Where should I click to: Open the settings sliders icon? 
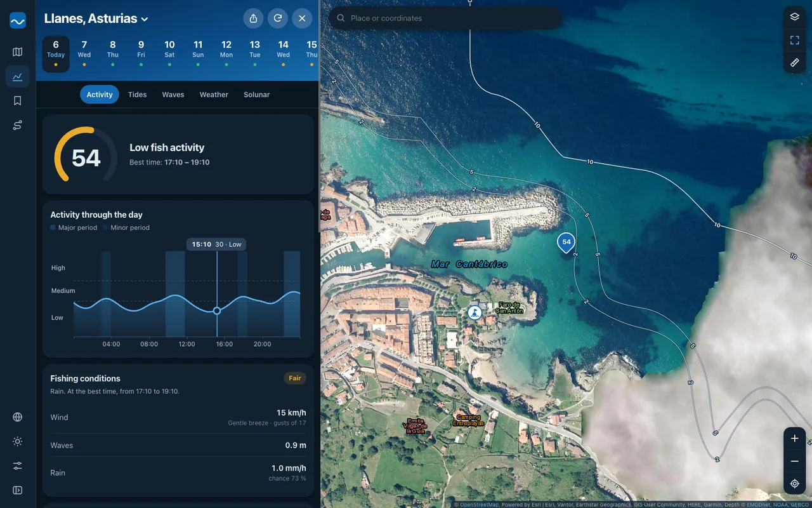click(x=18, y=466)
